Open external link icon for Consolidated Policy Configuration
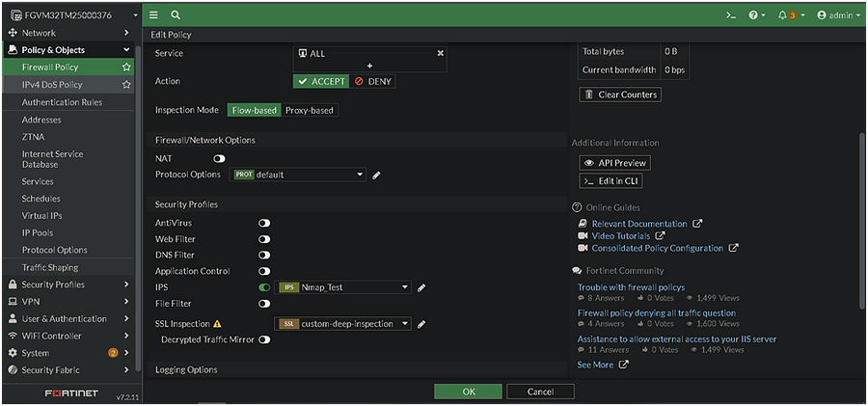This screenshot has width=868, height=406. point(734,248)
